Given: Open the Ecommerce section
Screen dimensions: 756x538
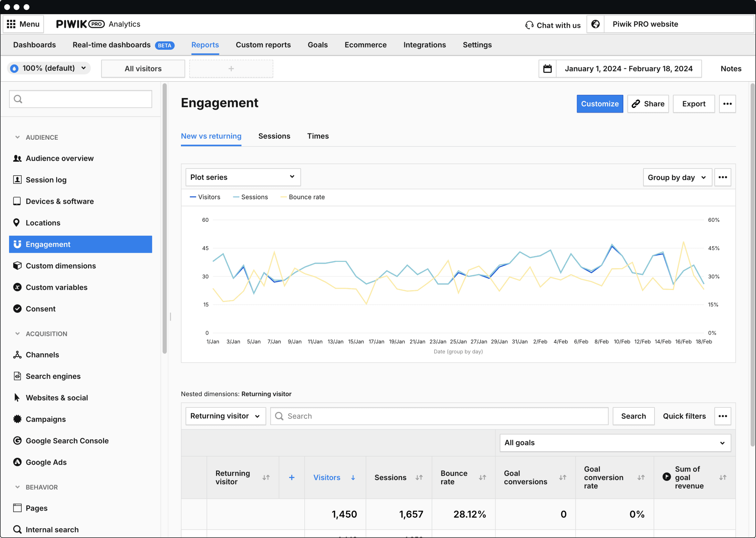Looking at the screenshot, I should (365, 45).
